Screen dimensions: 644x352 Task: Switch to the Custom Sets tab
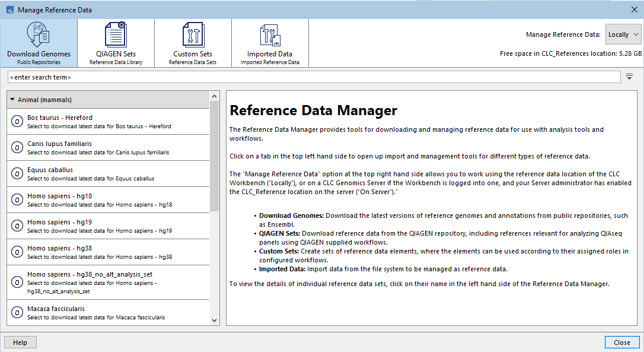click(192, 43)
